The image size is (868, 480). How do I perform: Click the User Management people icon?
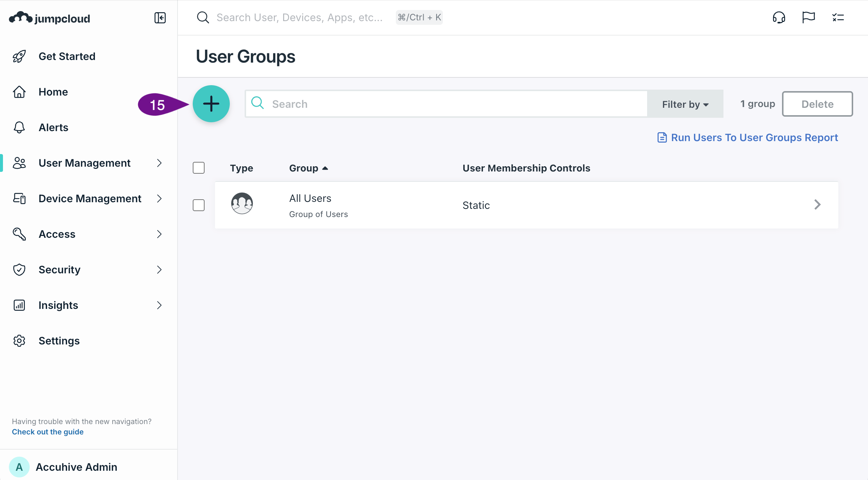tap(19, 163)
